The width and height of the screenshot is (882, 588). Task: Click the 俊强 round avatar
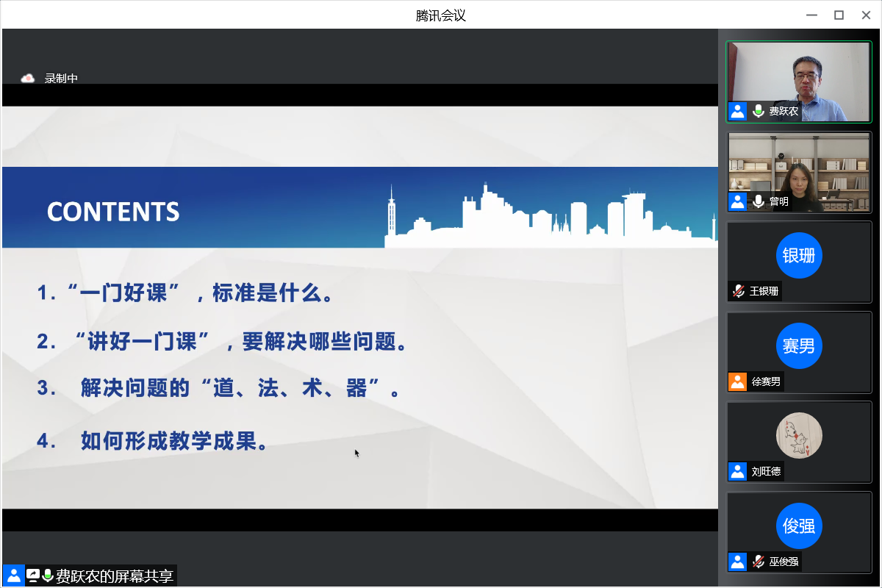pyautogui.click(x=799, y=526)
